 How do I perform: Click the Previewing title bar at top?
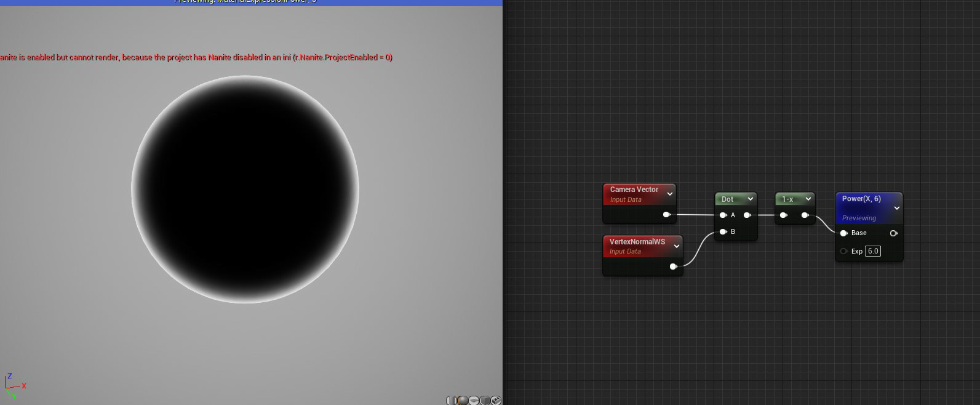click(x=251, y=2)
